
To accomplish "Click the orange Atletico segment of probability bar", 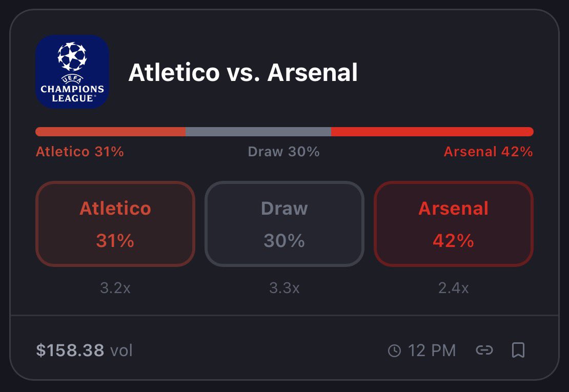I will click(110, 132).
